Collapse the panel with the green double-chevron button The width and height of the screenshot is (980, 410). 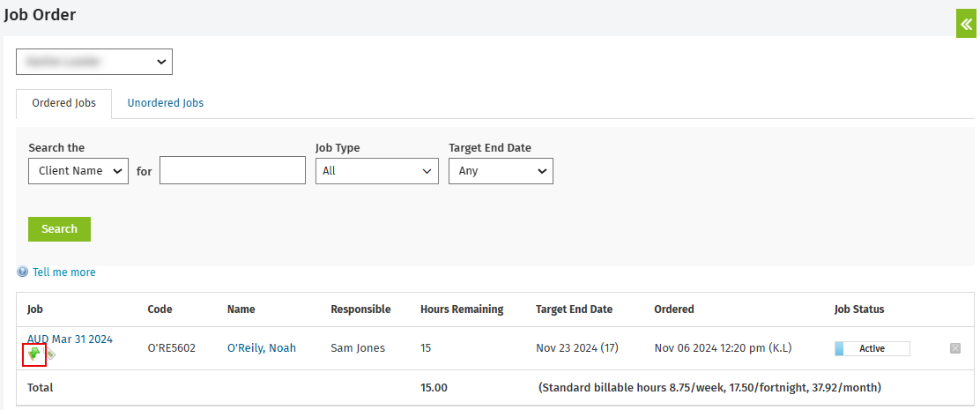[966, 24]
